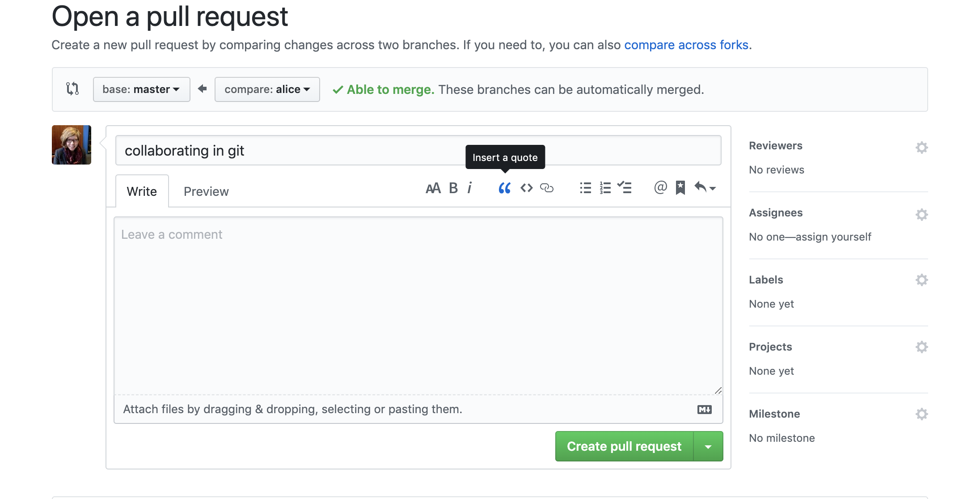Directly mention a user with the @ tool

[x=660, y=188]
